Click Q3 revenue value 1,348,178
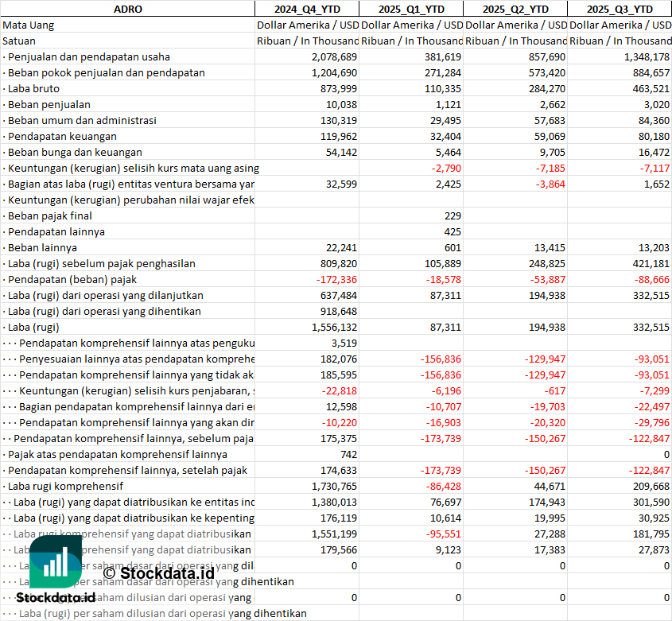The width and height of the screenshot is (672, 621). 647,56
